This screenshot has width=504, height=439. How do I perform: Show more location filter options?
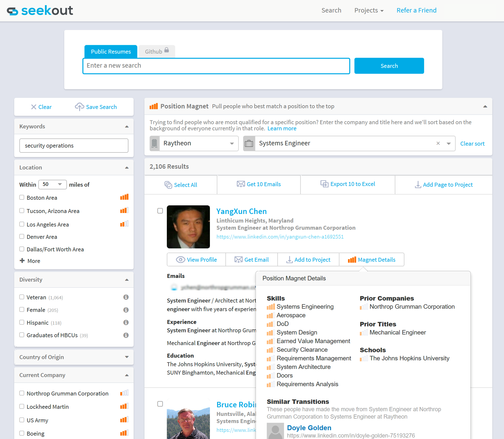click(30, 261)
